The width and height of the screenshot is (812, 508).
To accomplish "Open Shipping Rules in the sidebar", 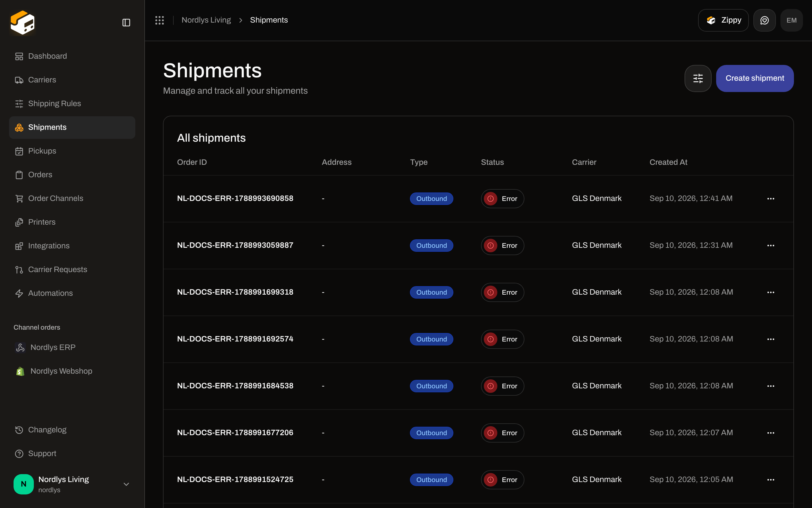I will [x=72, y=104].
